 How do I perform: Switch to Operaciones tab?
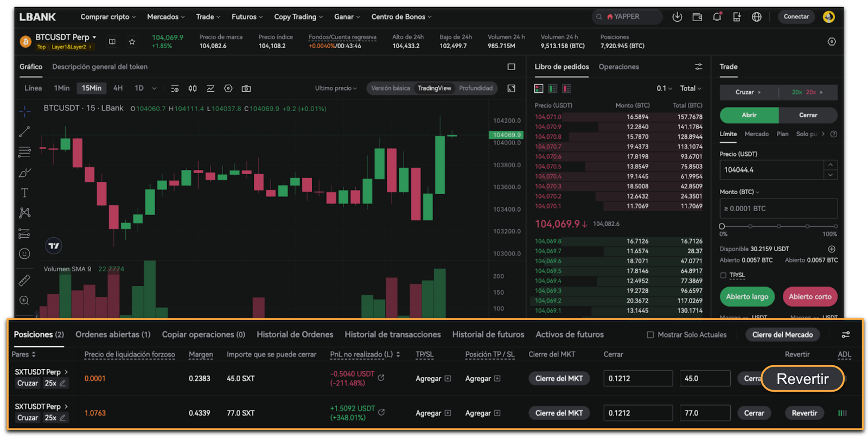[x=618, y=67]
